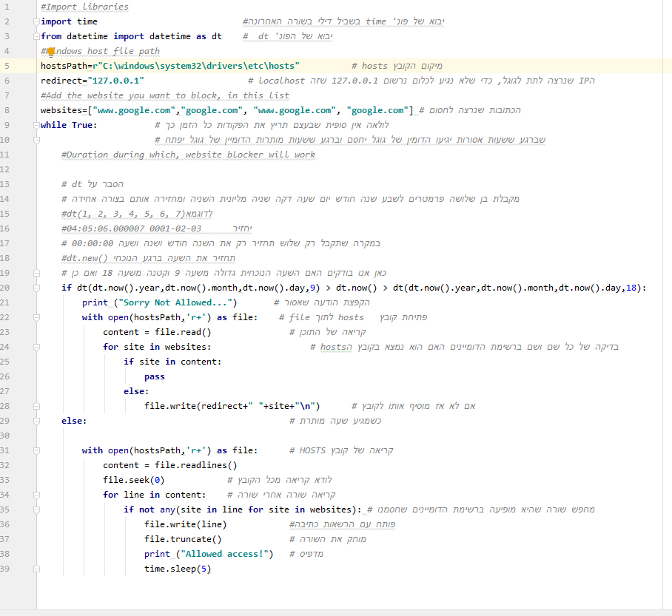Viewport: 672px width, 616px height.
Task: Collapse the for line in content loop
Action: (35, 495)
